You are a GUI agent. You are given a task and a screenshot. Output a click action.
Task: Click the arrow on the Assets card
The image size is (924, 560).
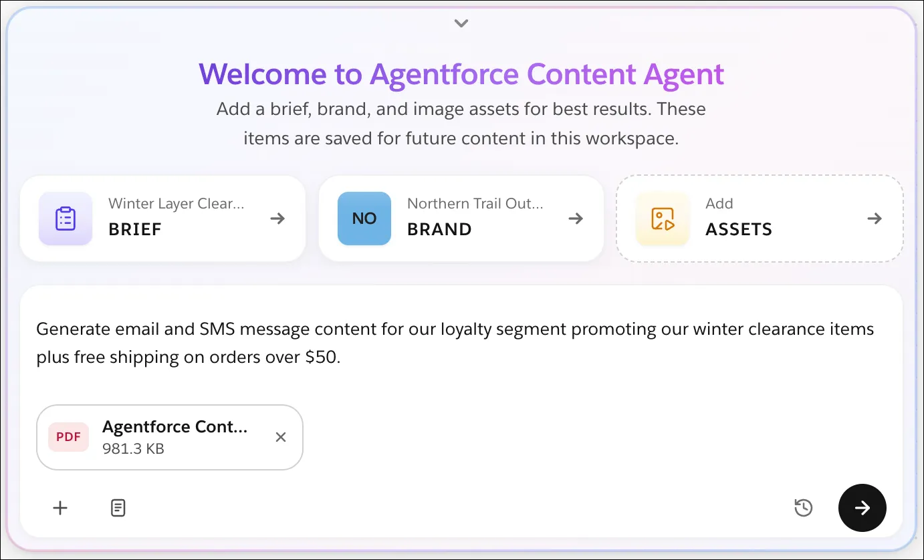[x=875, y=219]
